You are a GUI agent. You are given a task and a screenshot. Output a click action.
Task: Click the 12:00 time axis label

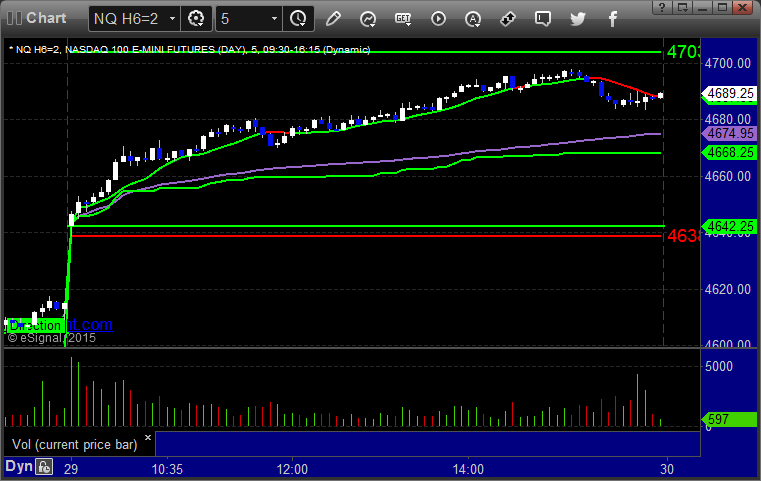click(x=292, y=469)
